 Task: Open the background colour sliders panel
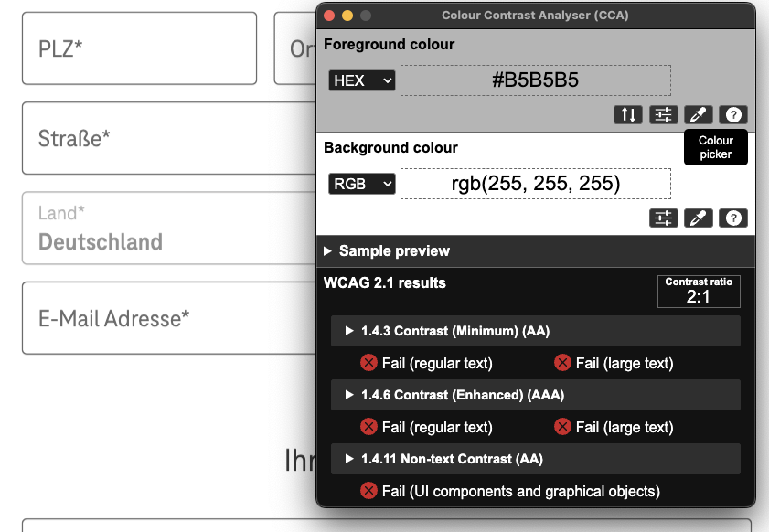click(x=663, y=218)
